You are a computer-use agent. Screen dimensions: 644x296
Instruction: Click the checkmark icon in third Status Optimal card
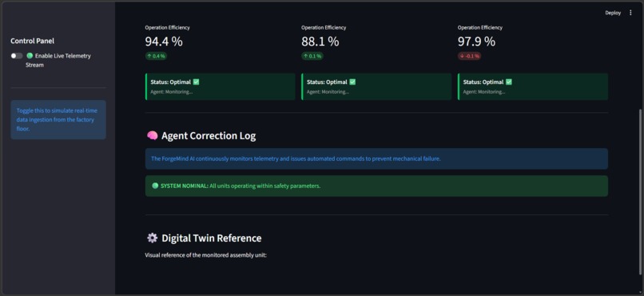pos(509,82)
